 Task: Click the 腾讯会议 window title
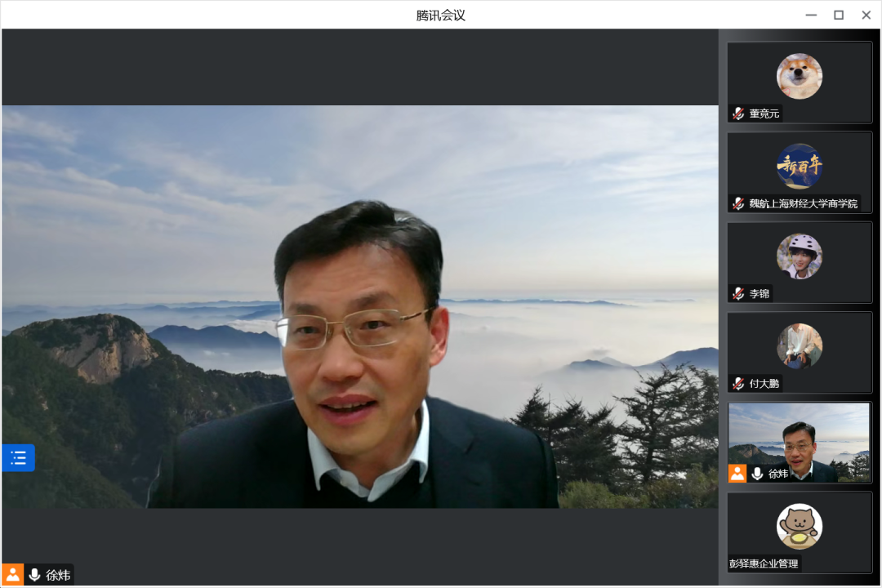tap(441, 16)
